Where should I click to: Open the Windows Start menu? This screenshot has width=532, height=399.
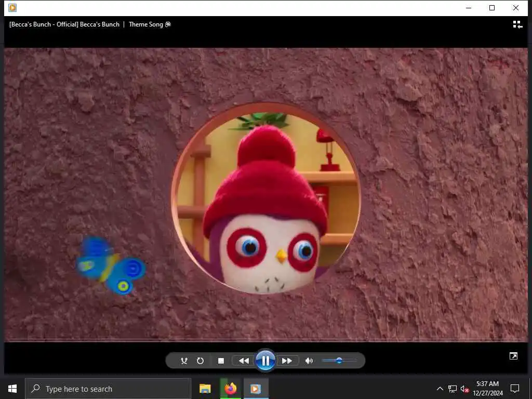click(x=12, y=389)
